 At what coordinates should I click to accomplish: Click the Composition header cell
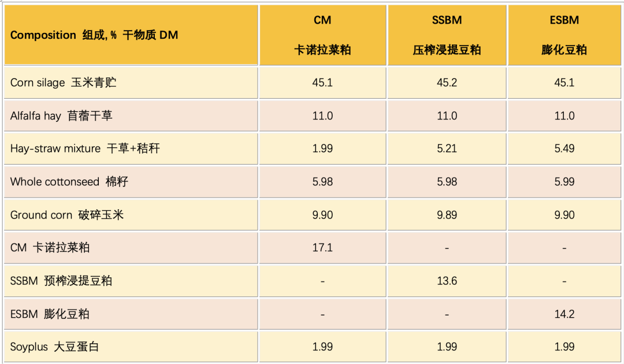pyautogui.click(x=131, y=35)
